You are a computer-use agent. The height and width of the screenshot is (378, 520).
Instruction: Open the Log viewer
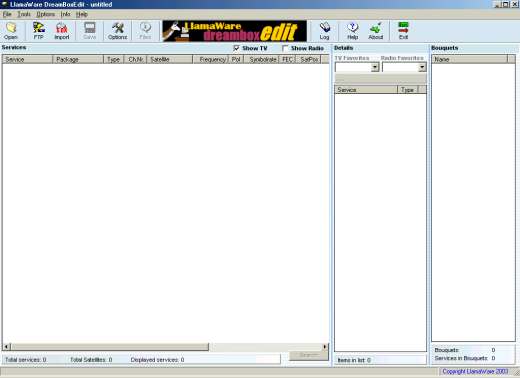pos(324,31)
